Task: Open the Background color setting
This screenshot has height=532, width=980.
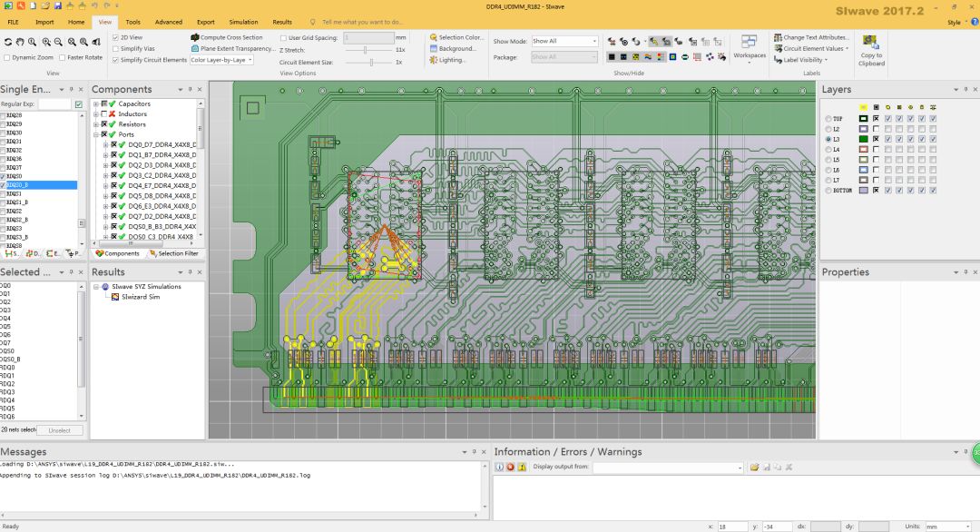Action: 453,49
